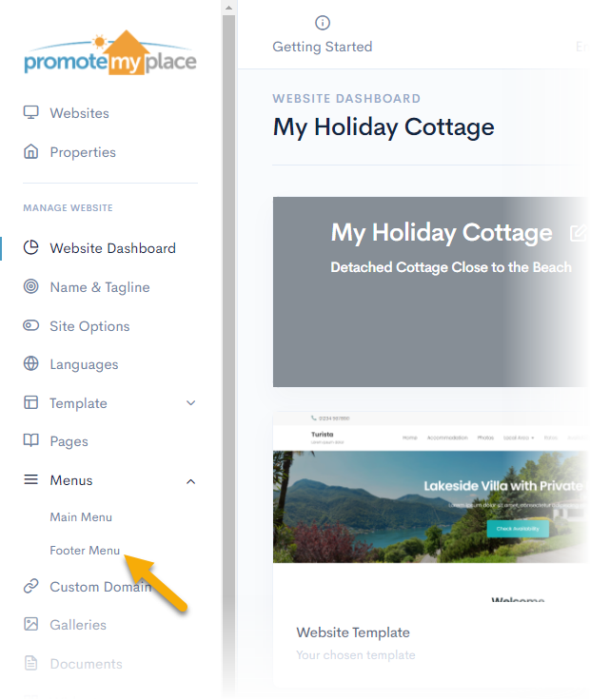The height and width of the screenshot is (700, 590).
Task: Click the Properties house icon
Action: pyautogui.click(x=30, y=151)
